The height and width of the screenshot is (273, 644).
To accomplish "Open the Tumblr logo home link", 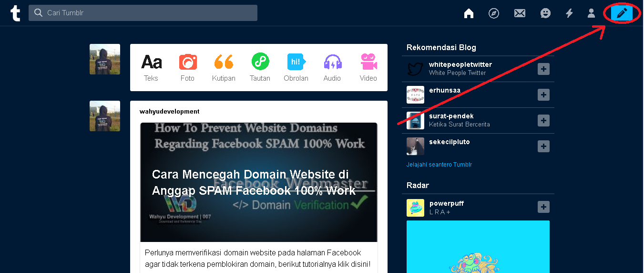I will coord(15,13).
